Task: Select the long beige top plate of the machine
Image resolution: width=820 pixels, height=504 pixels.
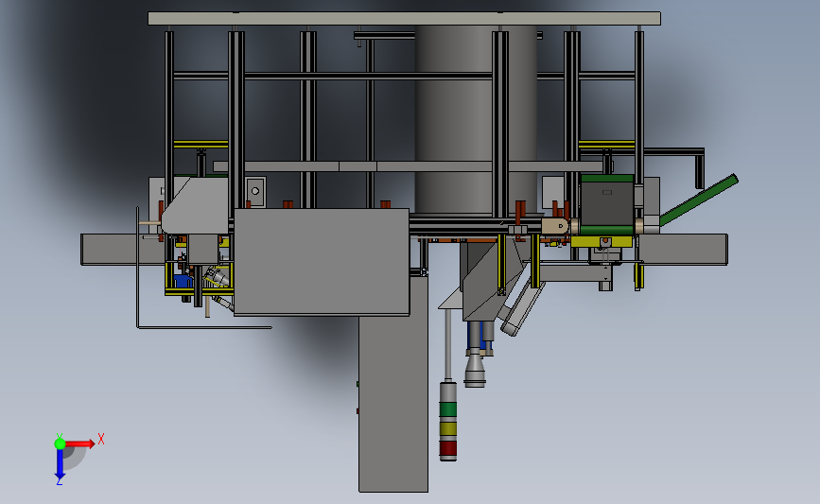Action: [404, 18]
